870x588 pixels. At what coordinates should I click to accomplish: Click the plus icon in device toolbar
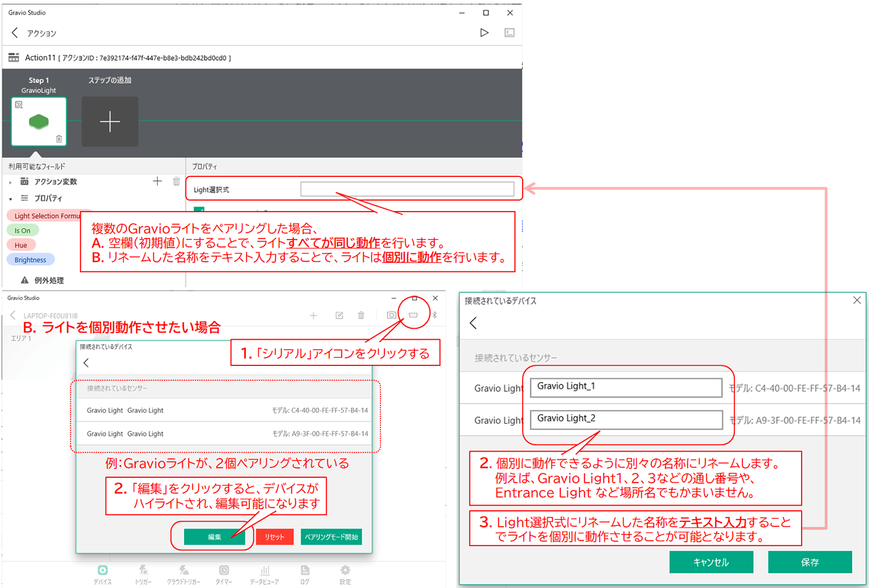point(313,315)
